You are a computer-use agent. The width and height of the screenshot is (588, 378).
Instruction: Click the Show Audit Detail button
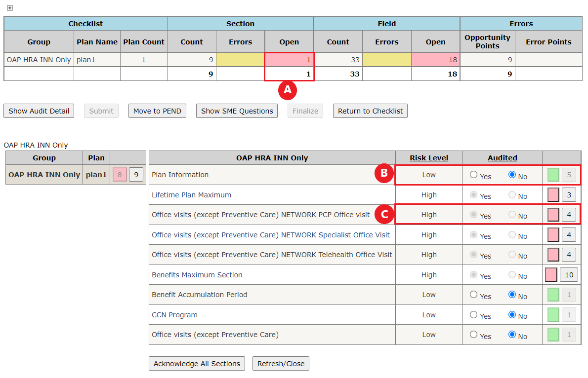click(39, 111)
